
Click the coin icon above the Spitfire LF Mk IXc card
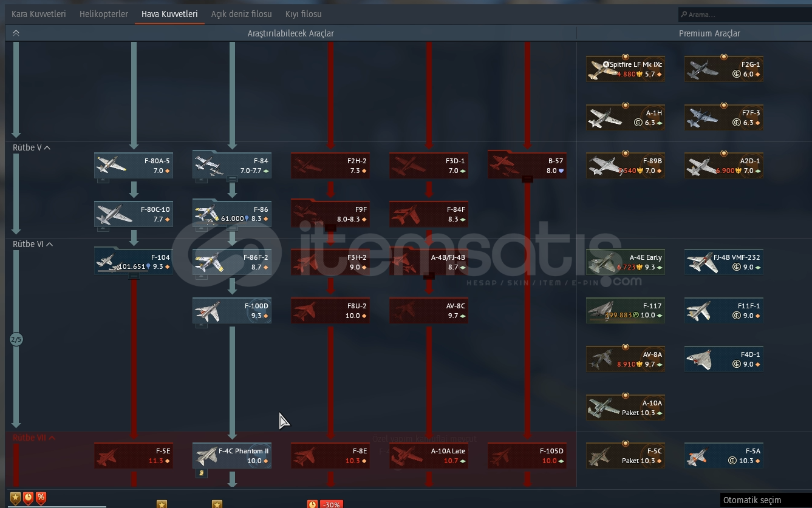[x=625, y=56]
